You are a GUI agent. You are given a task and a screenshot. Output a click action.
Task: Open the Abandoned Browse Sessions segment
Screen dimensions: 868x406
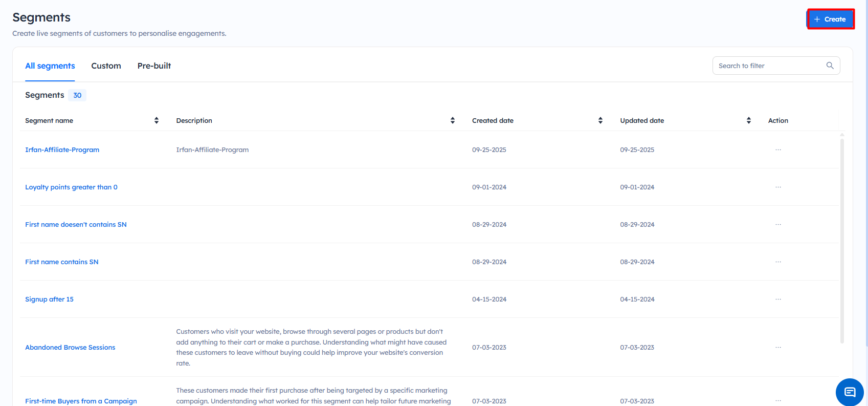(x=70, y=348)
